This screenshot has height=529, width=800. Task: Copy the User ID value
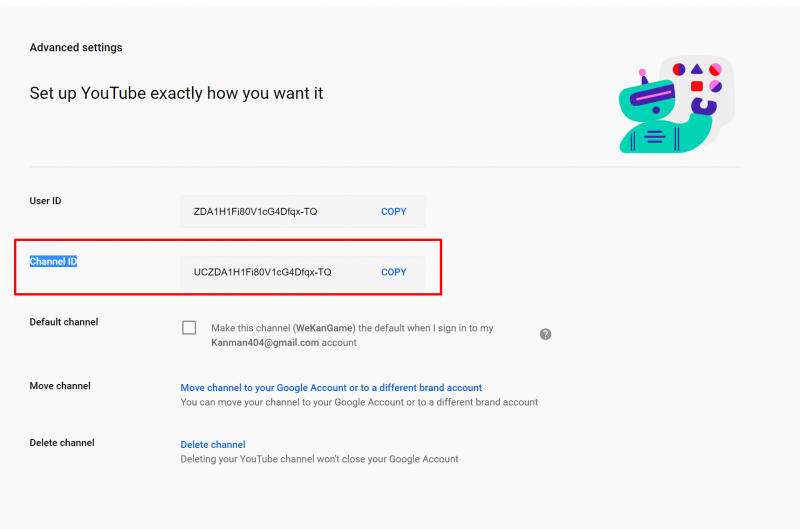[394, 212]
